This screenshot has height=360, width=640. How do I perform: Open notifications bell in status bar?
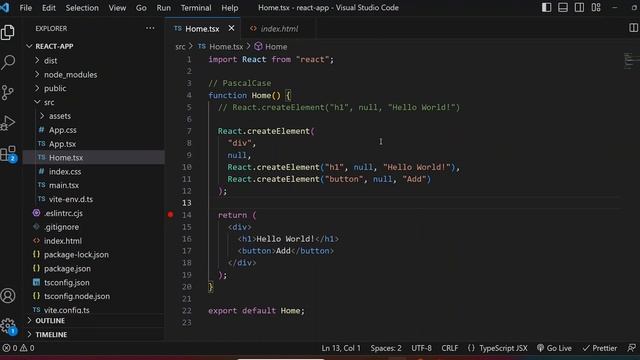coord(631,348)
